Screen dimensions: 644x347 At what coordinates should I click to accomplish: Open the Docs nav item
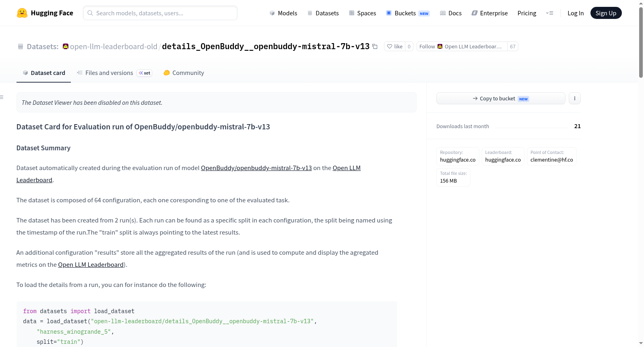coord(451,13)
